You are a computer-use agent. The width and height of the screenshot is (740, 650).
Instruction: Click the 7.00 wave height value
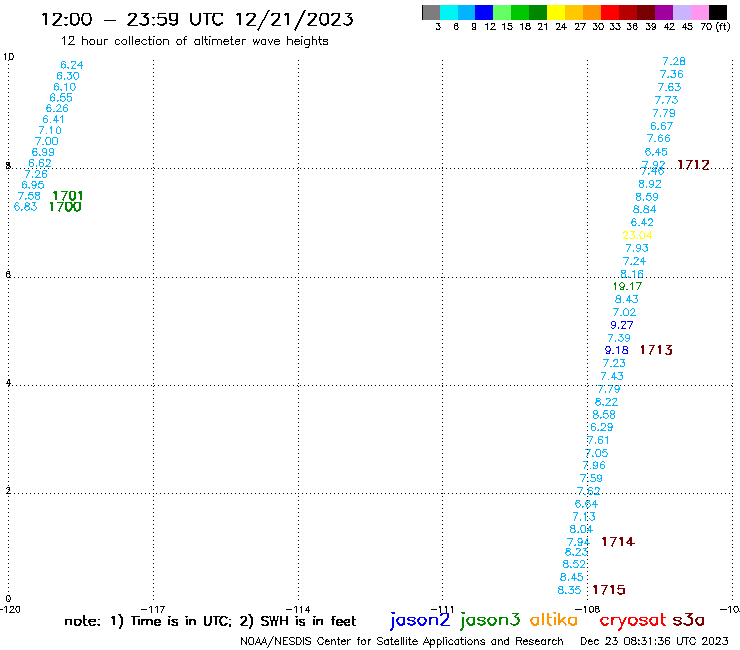tap(47, 141)
